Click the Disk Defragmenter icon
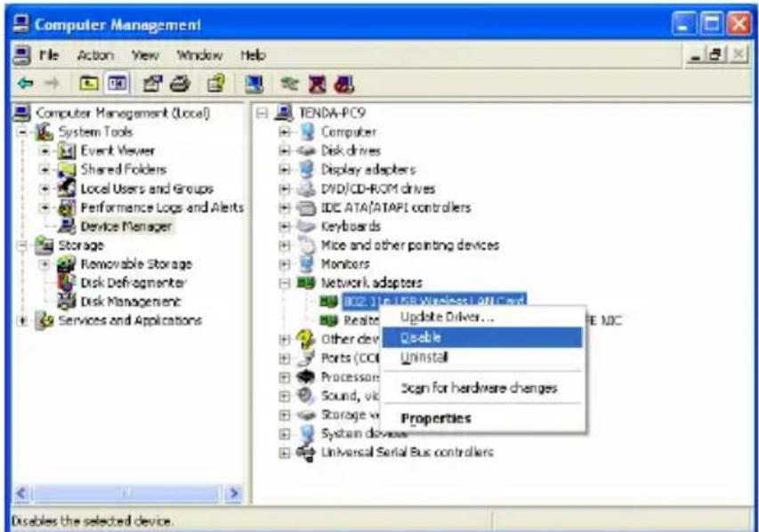 tap(67, 283)
